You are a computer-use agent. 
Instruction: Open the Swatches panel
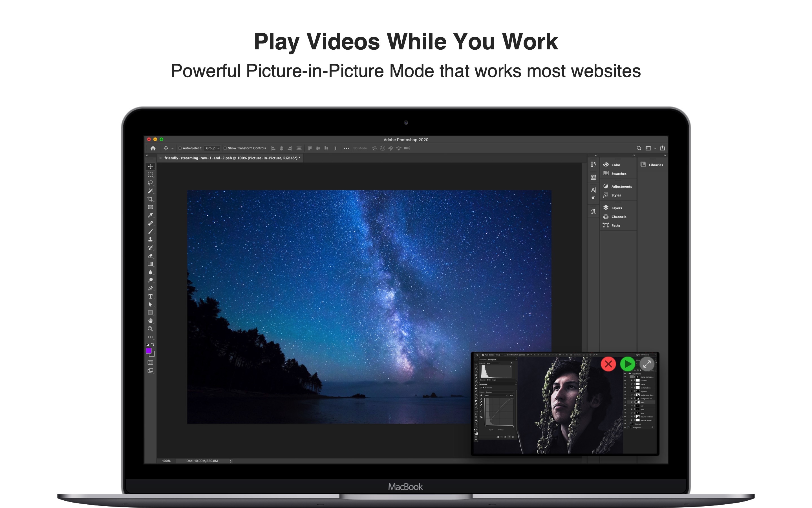click(618, 174)
